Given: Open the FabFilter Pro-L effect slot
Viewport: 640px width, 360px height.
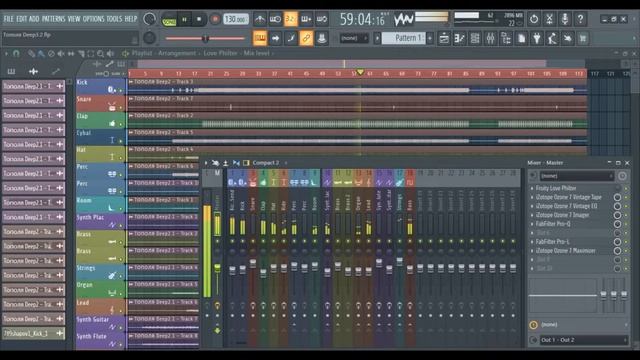Looking at the screenshot, I should [x=552, y=242].
